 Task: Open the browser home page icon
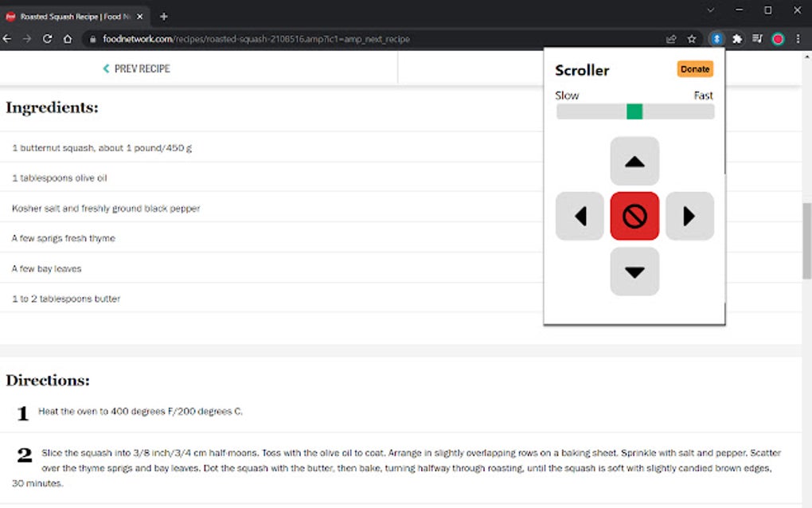68,37
